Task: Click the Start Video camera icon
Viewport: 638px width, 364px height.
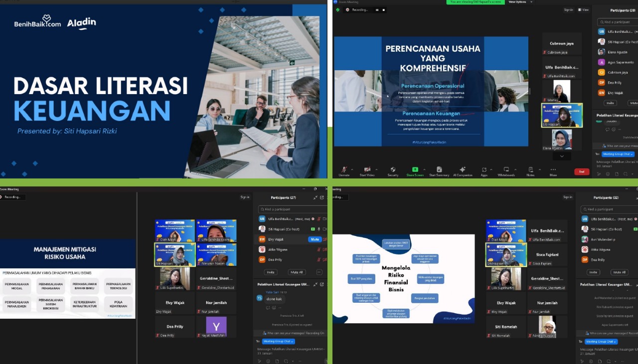Action: tap(367, 170)
